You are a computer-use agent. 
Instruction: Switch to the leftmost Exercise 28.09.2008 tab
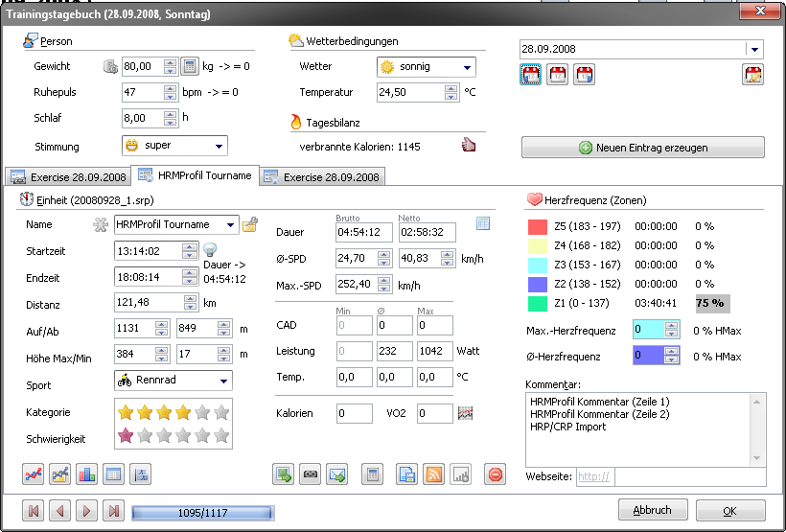pos(68,177)
